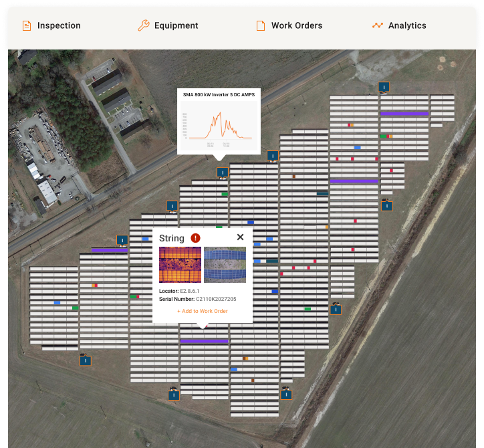Click Add to Work Order link
484x448 pixels.
(203, 311)
